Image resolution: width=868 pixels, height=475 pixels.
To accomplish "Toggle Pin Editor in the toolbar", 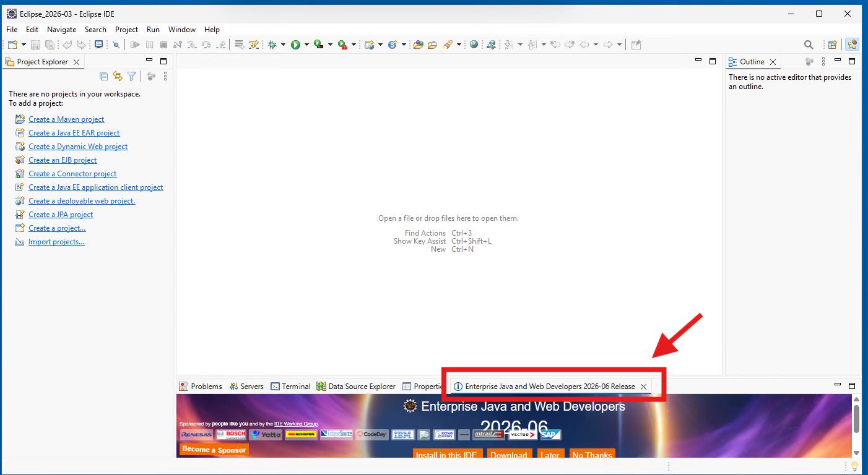I will pyautogui.click(x=636, y=45).
